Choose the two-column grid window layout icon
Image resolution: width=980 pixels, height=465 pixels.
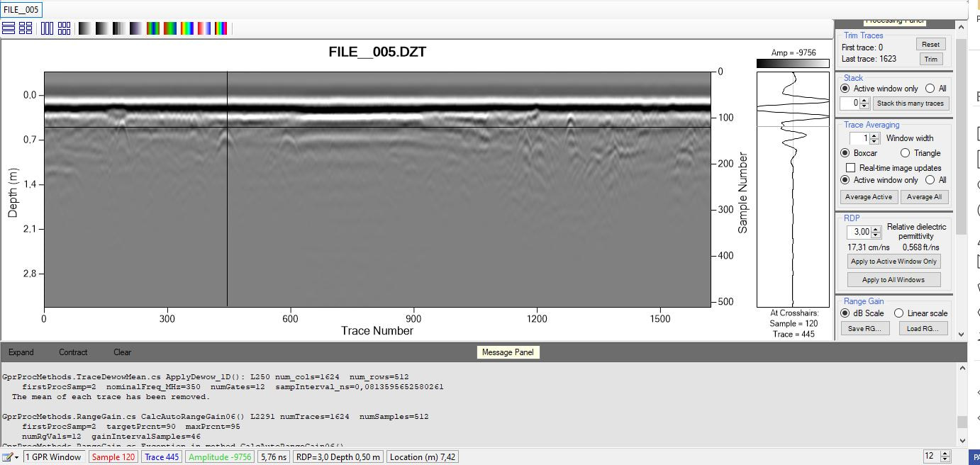tap(26, 28)
